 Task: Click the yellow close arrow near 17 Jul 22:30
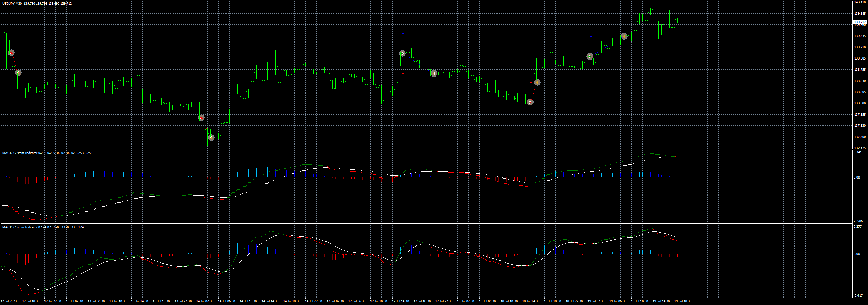tap(434, 73)
